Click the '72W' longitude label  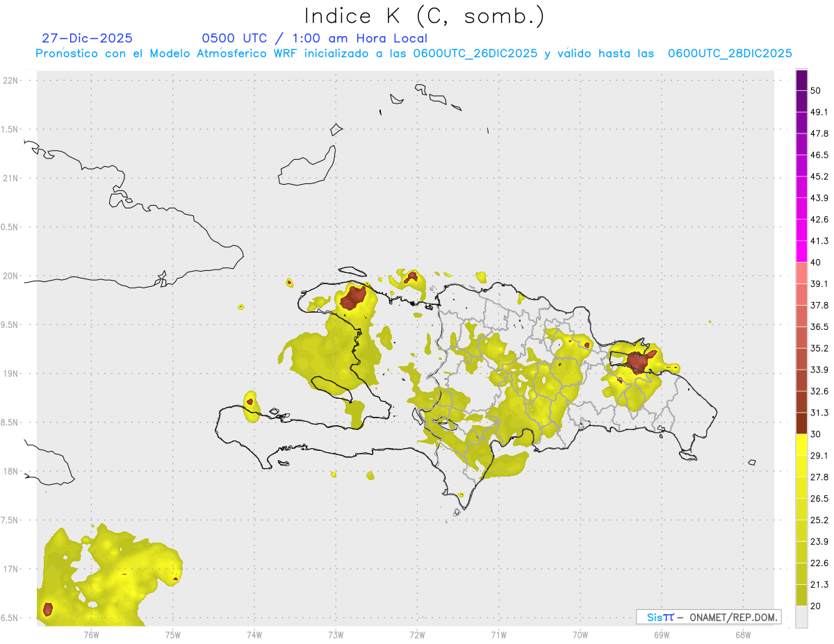[417, 634]
